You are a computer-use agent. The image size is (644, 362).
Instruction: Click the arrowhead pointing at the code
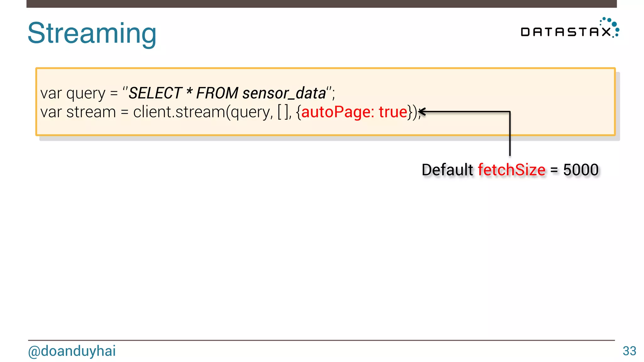tap(422, 112)
